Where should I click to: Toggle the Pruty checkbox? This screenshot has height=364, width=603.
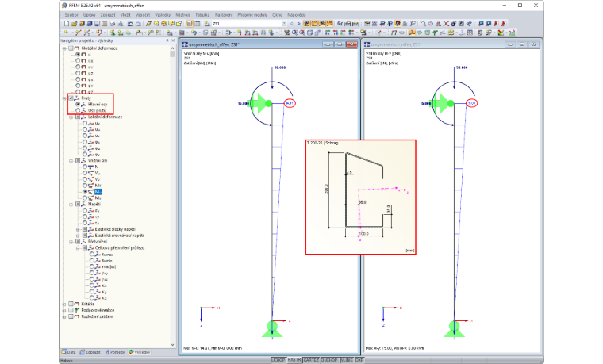point(71,98)
